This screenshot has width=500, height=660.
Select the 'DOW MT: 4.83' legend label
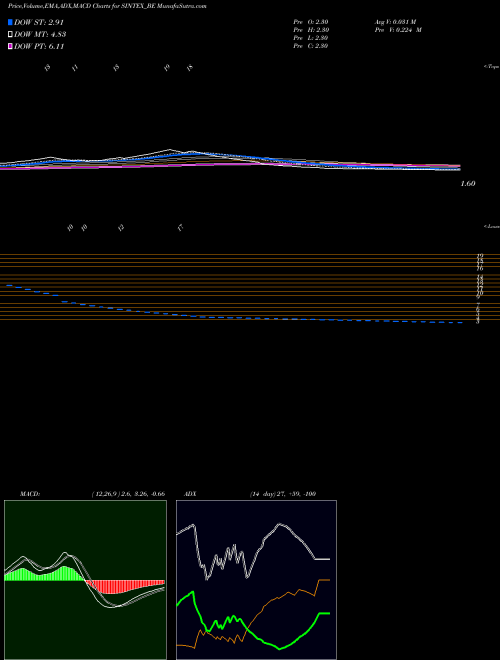point(40,35)
